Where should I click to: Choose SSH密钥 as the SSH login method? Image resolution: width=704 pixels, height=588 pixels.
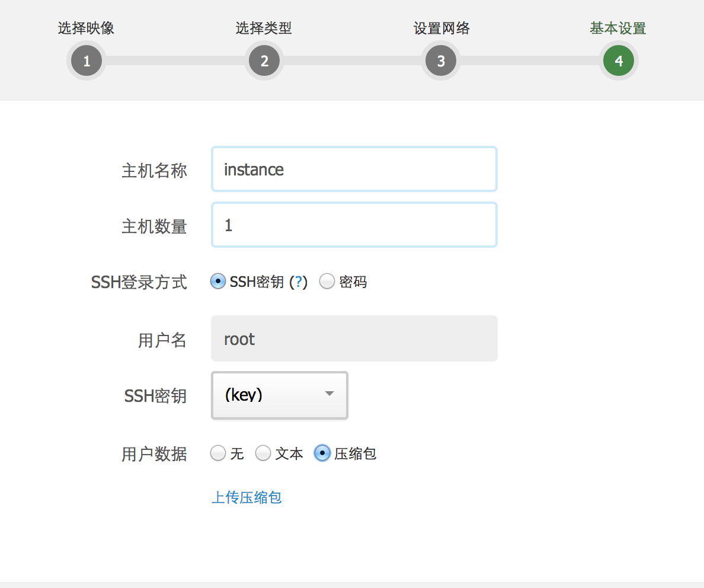(x=218, y=282)
